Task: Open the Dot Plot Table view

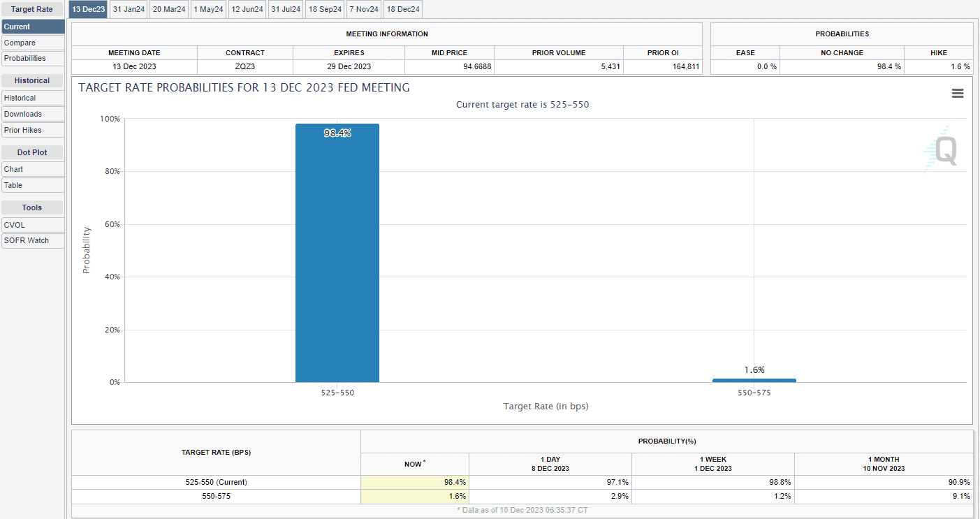Action: click(33, 185)
